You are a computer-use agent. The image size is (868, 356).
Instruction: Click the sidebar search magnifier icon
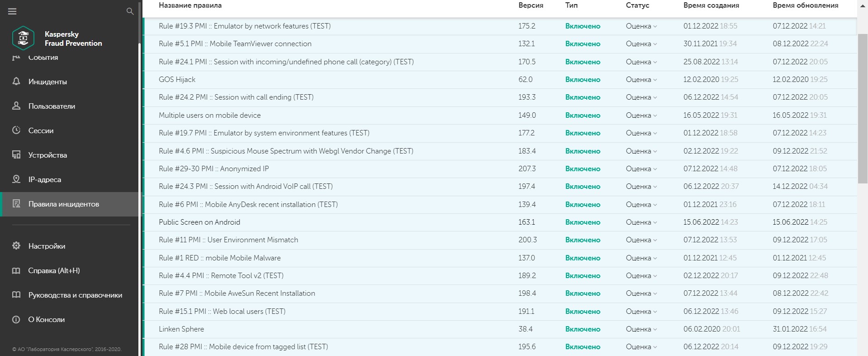130,11
